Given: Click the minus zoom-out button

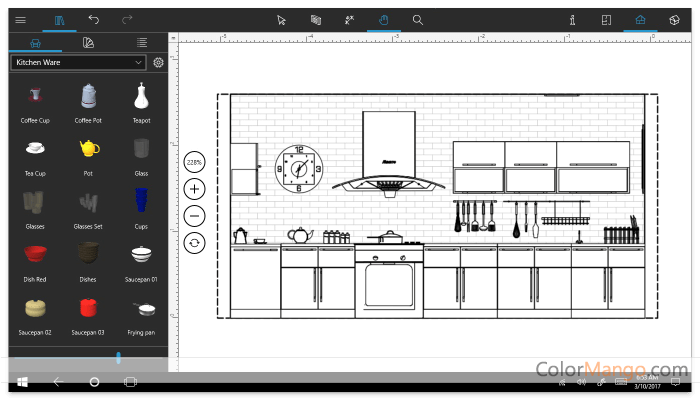Looking at the screenshot, I should (x=194, y=215).
